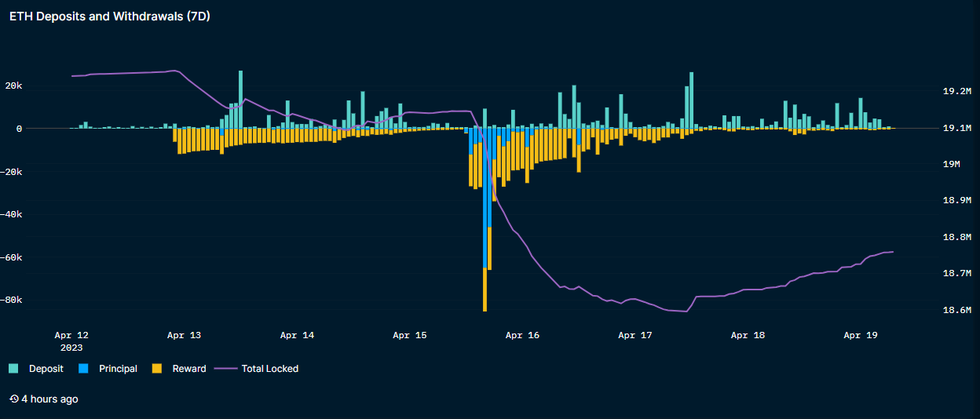The width and height of the screenshot is (980, 419).
Task: Click the Apr 14 axis label
Action: pos(297,335)
